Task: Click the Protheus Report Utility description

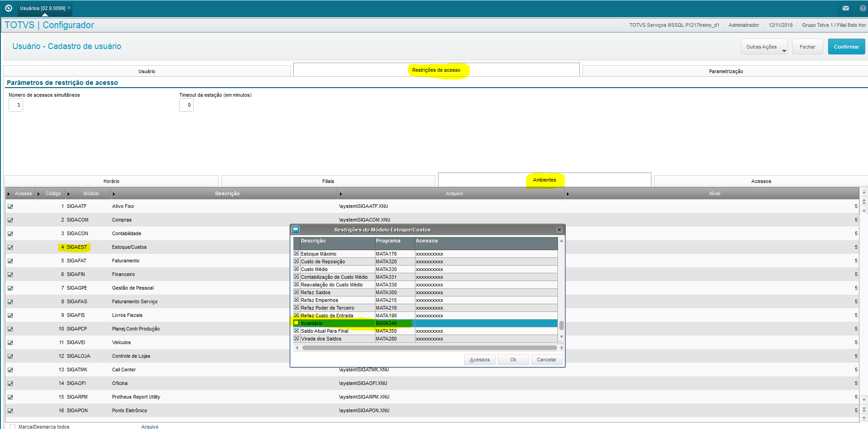Action: point(136,397)
